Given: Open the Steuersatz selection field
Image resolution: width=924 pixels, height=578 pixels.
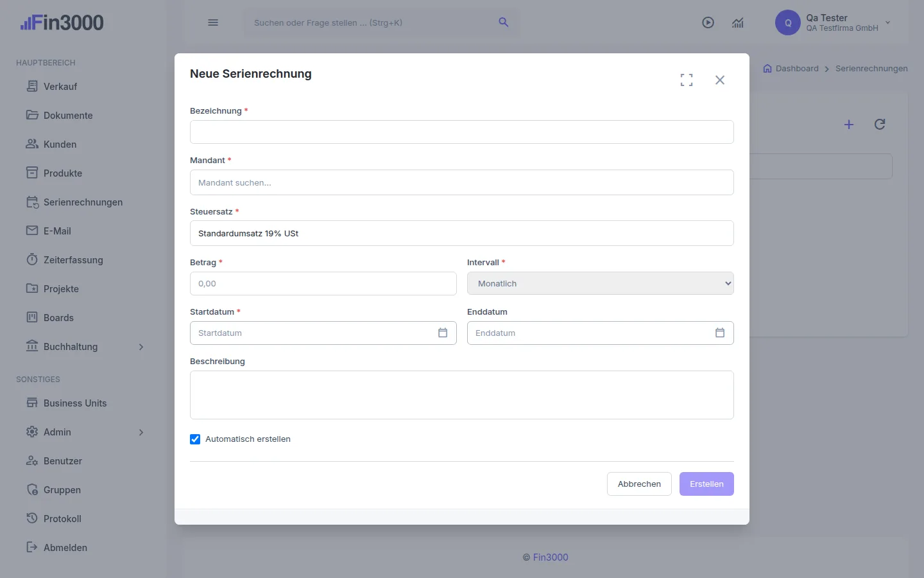Looking at the screenshot, I should click(x=462, y=233).
